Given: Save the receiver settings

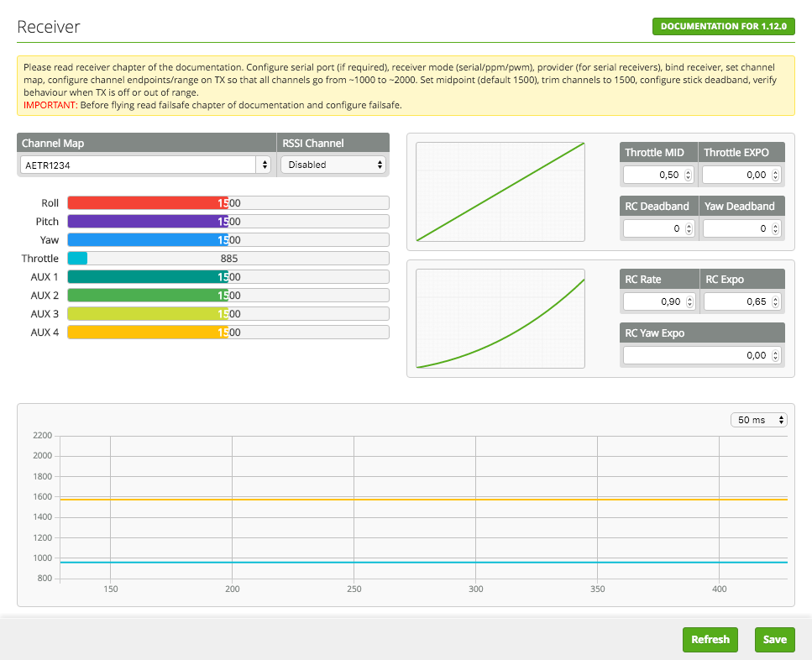Looking at the screenshot, I should pyautogui.click(x=774, y=639).
